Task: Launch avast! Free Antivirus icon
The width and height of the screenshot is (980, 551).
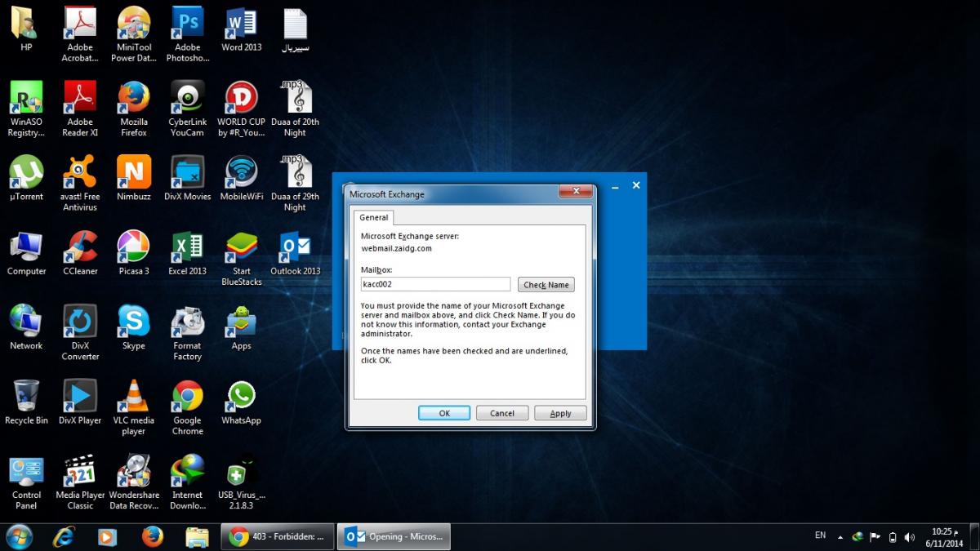Action: pos(80,184)
